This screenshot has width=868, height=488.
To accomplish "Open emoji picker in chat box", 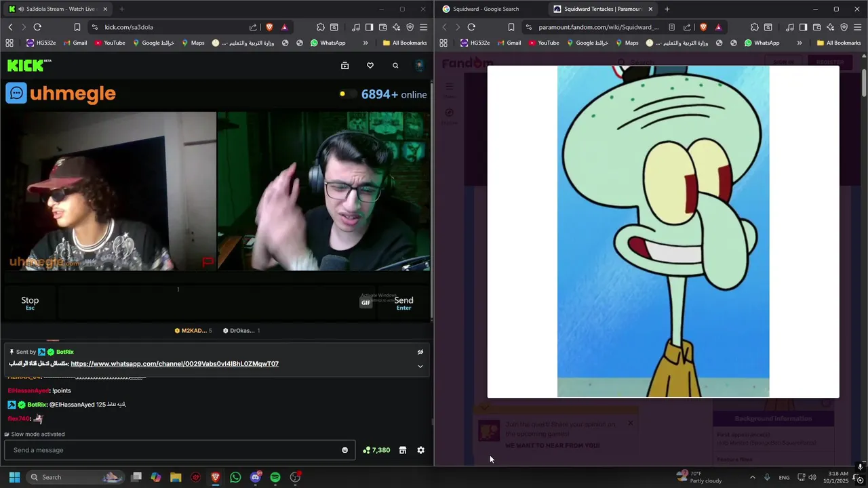I will [x=344, y=450].
